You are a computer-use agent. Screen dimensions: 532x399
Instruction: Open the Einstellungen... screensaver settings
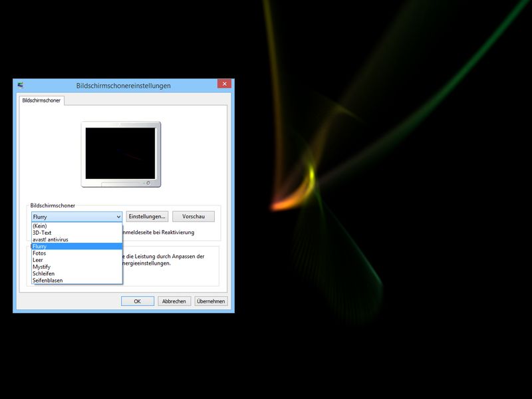pos(147,217)
